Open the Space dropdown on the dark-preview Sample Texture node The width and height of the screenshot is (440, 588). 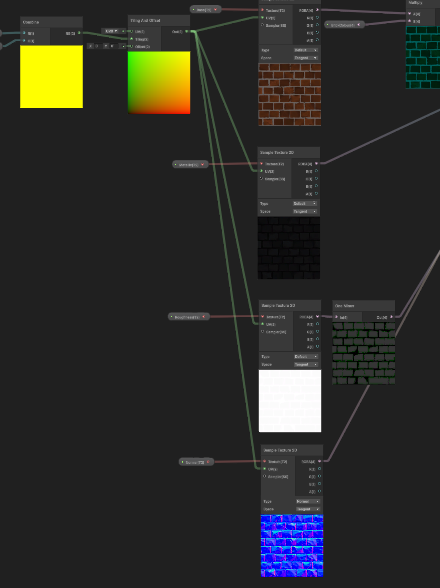click(x=305, y=212)
